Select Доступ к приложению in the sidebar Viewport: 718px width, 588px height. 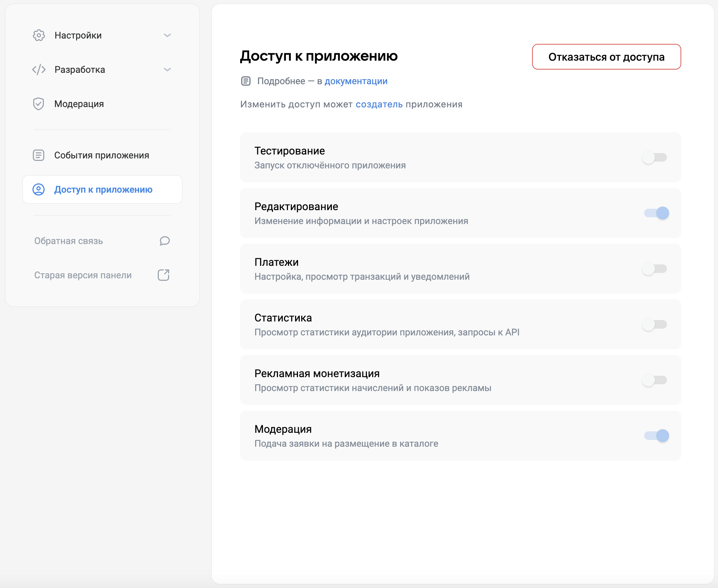[x=103, y=189]
